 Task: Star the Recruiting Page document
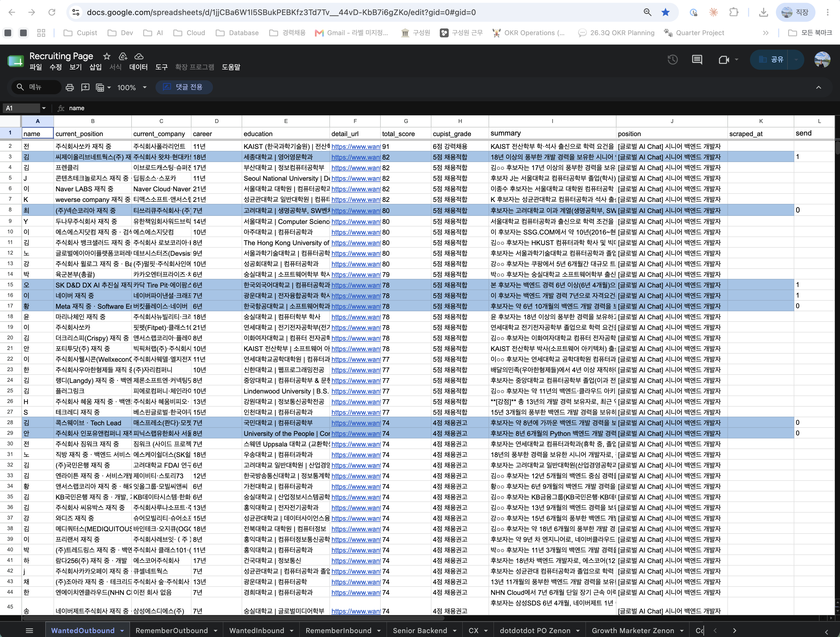point(107,56)
